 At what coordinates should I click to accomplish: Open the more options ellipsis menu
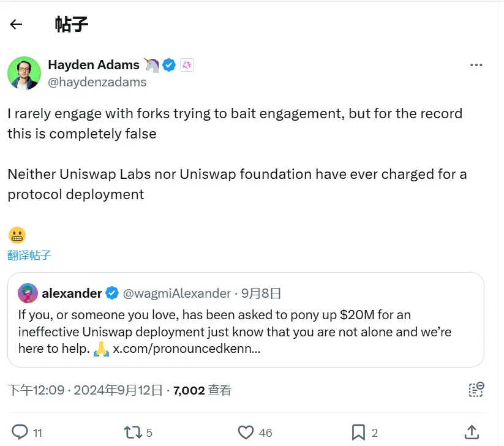point(476,65)
